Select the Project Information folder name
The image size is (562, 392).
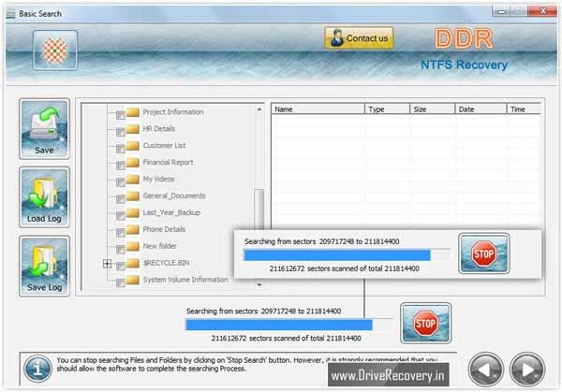click(173, 112)
